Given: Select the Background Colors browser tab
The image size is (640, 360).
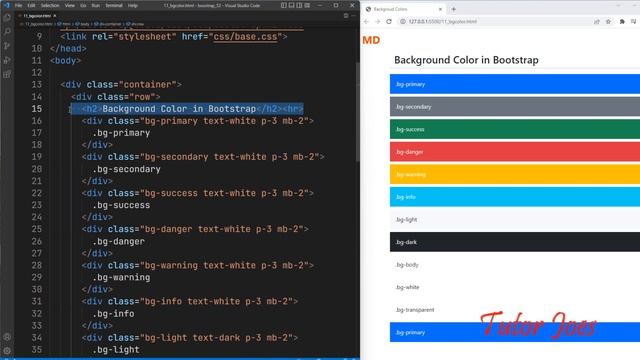Looking at the screenshot, I should coord(404,9).
